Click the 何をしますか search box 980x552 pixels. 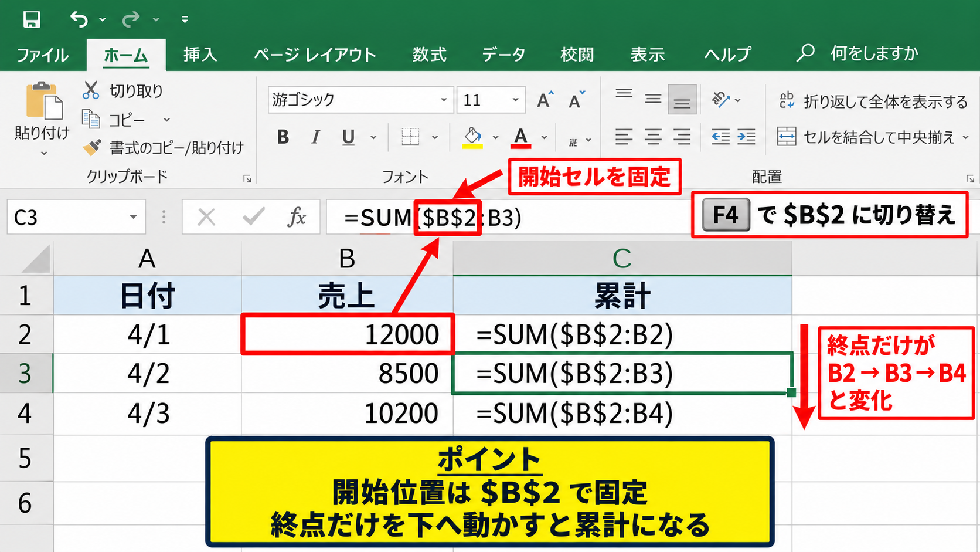[x=857, y=53]
